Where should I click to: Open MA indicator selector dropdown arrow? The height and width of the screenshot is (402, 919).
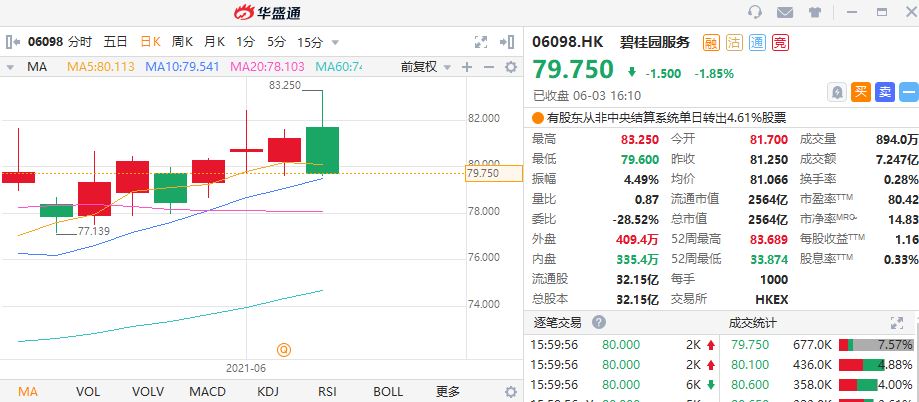point(10,67)
